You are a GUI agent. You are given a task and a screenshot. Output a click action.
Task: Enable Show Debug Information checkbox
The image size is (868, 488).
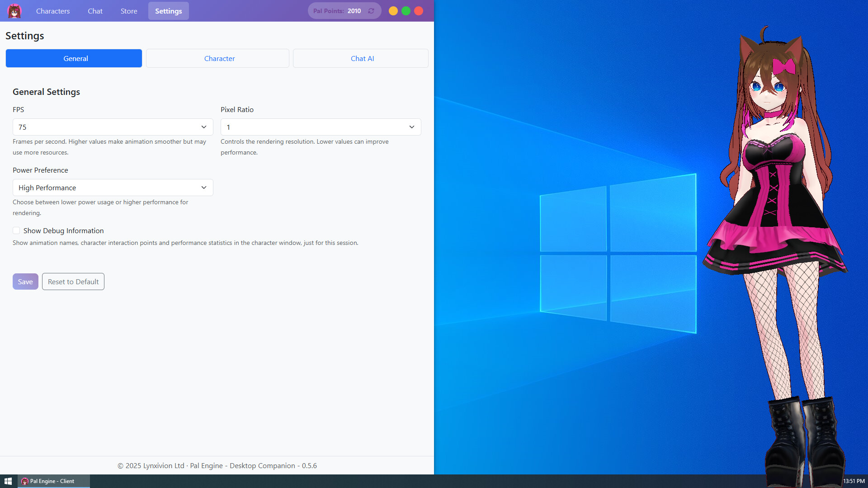click(16, 230)
